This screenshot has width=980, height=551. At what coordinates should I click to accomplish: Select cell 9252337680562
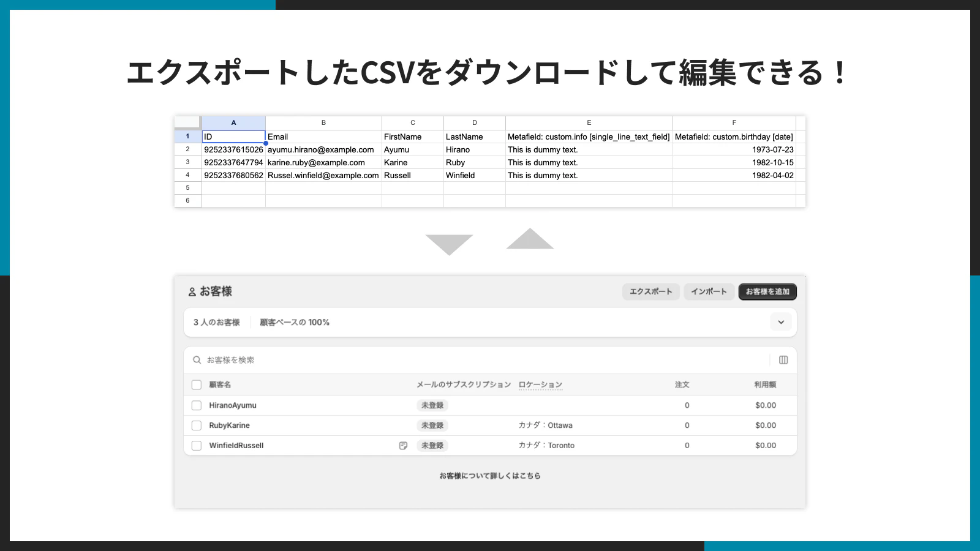click(x=233, y=175)
